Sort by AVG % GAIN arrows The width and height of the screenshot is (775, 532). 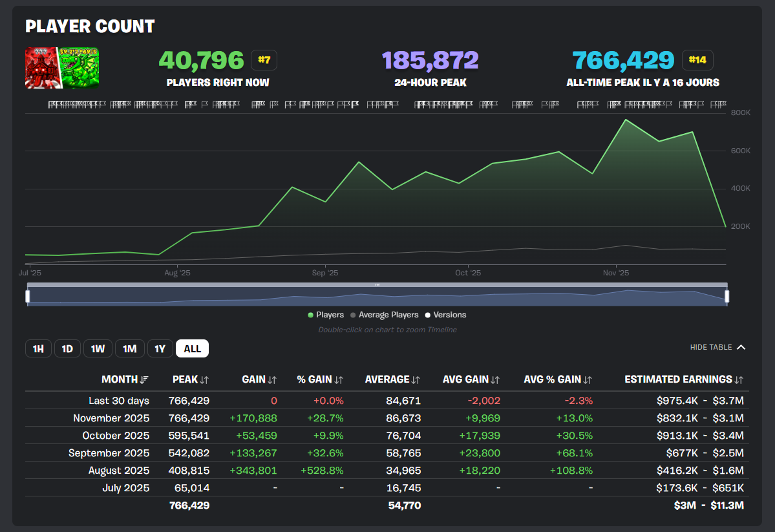pyautogui.click(x=588, y=380)
